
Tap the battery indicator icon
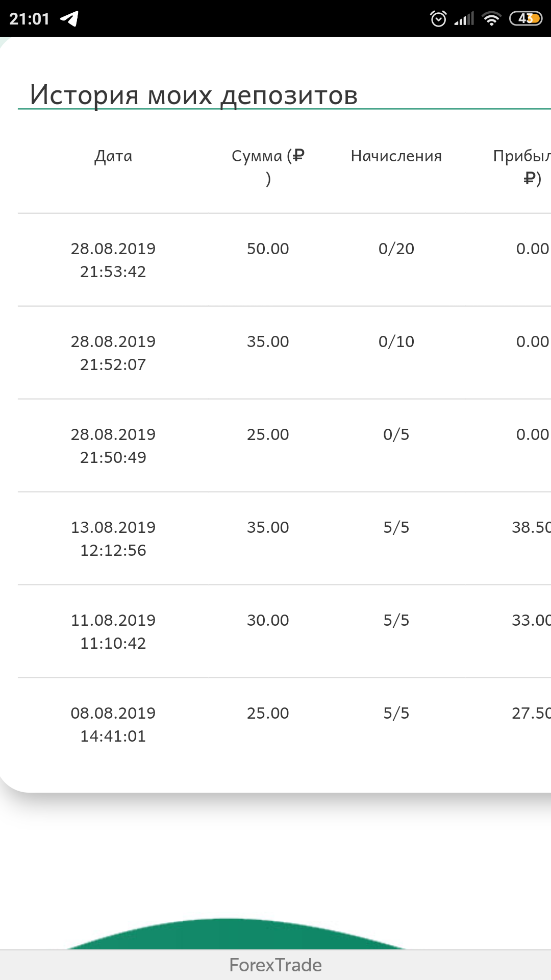click(526, 19)
